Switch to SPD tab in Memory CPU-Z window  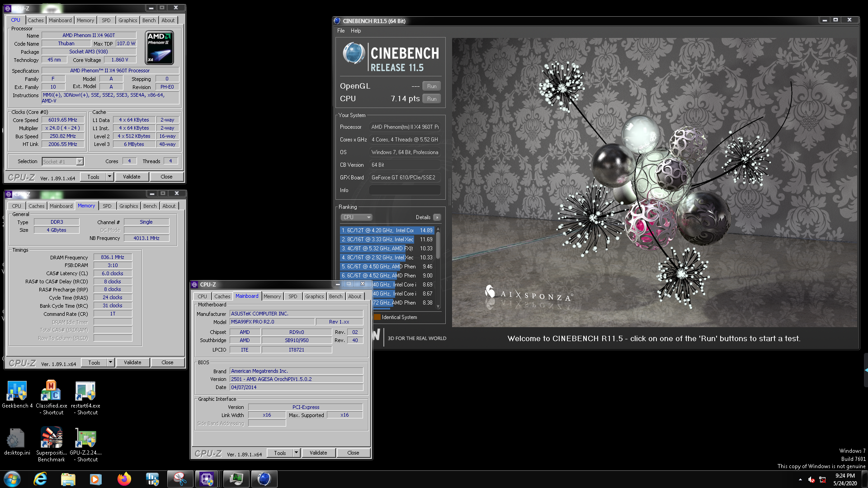pos(107,206)
